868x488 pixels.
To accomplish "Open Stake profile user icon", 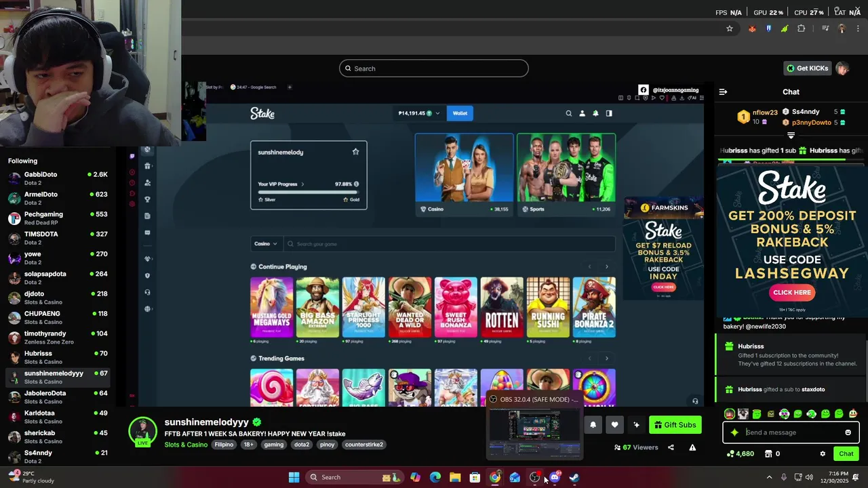I will [582, 113].
